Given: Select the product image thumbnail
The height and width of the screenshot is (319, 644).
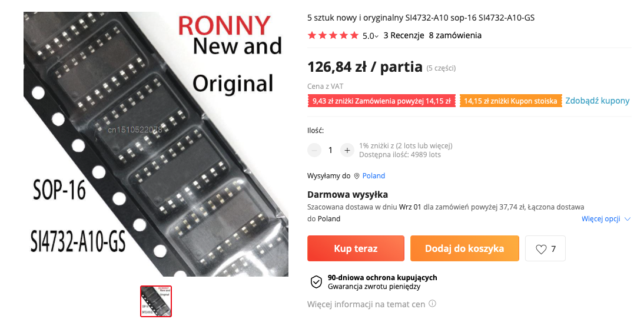Looking at the screenshot, I should (155, 301).
